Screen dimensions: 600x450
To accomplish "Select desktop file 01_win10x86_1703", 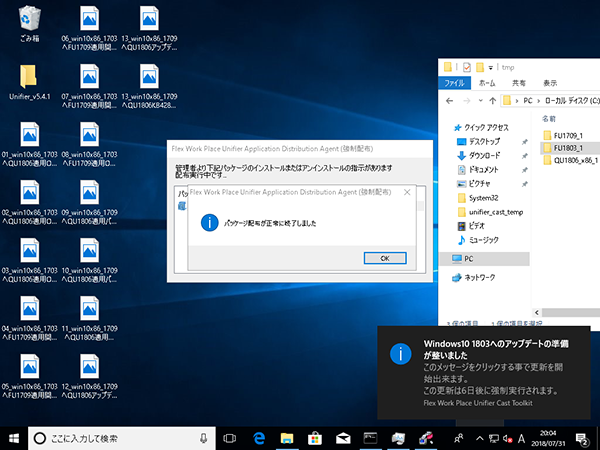I will [29, 145].
